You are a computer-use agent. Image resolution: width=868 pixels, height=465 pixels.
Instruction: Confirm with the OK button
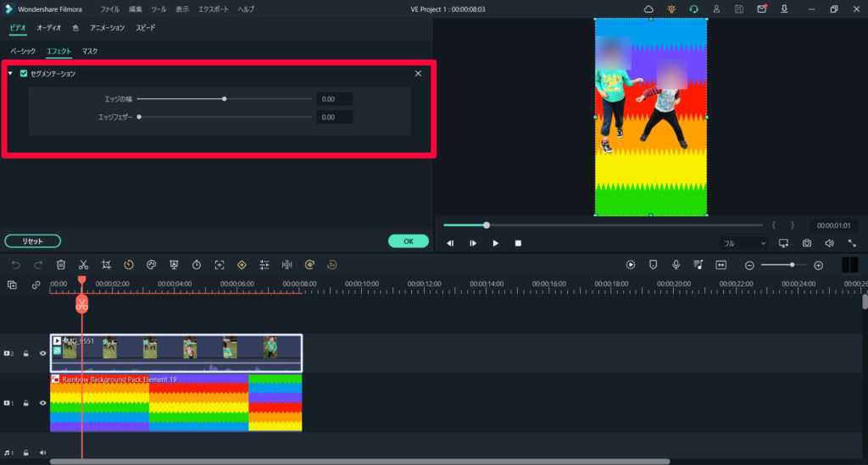pos(408,241)
